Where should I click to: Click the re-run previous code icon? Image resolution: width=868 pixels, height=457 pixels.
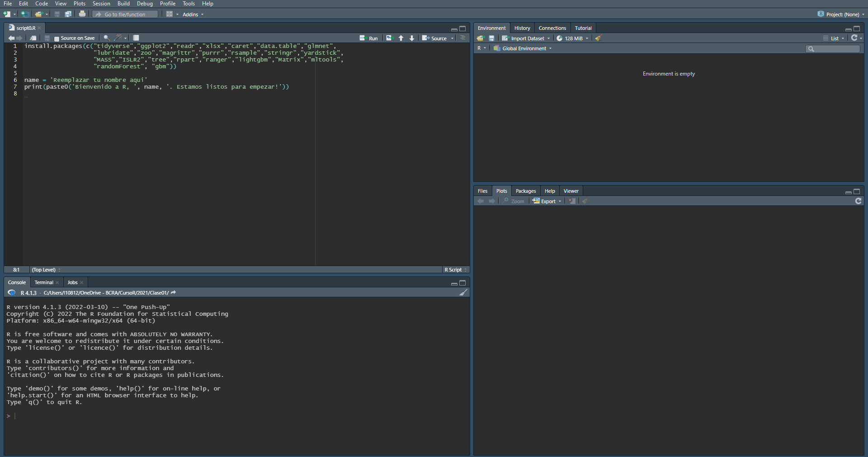coord(389,38)
